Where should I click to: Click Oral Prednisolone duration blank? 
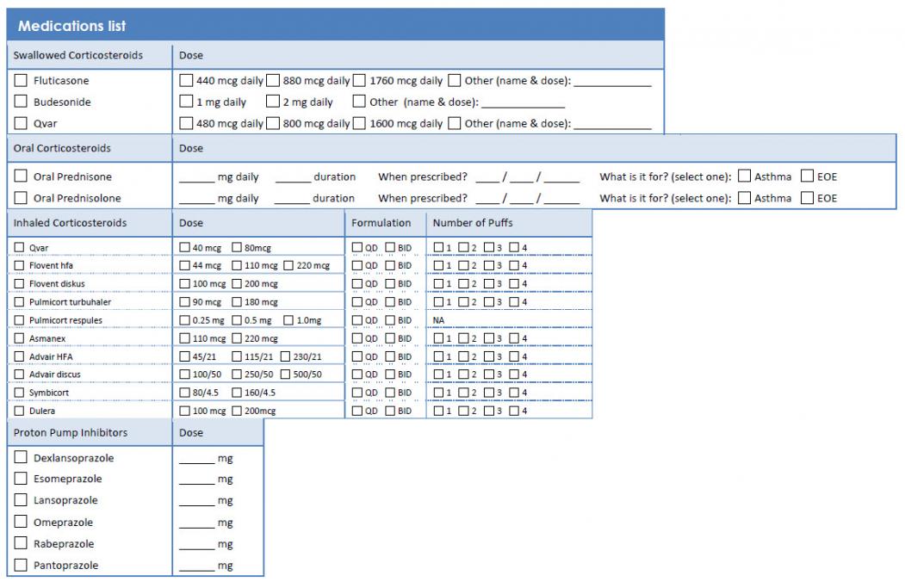[292, 201]
